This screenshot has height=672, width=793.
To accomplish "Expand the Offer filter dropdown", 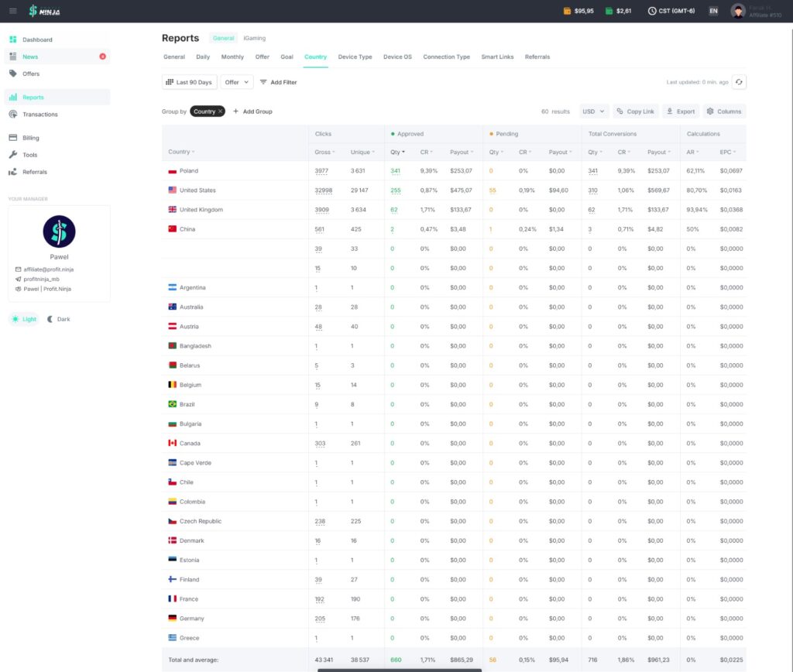I will coord(237,82).
